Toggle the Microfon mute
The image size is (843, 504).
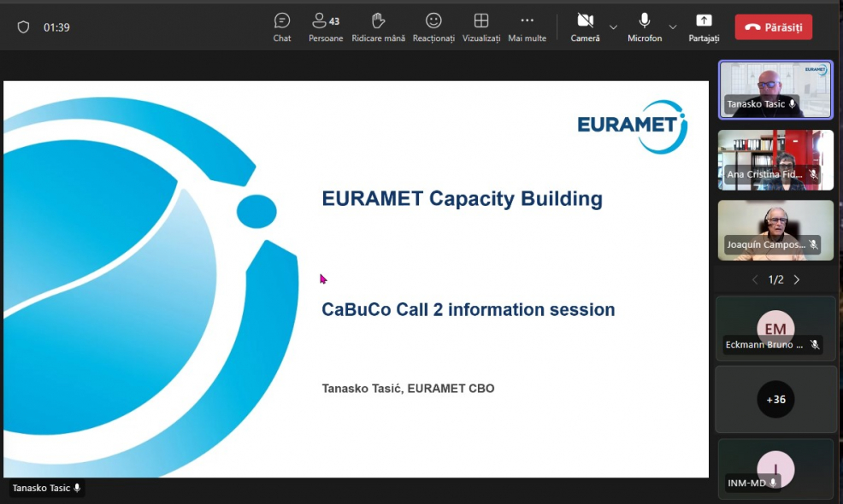(645, 27)
